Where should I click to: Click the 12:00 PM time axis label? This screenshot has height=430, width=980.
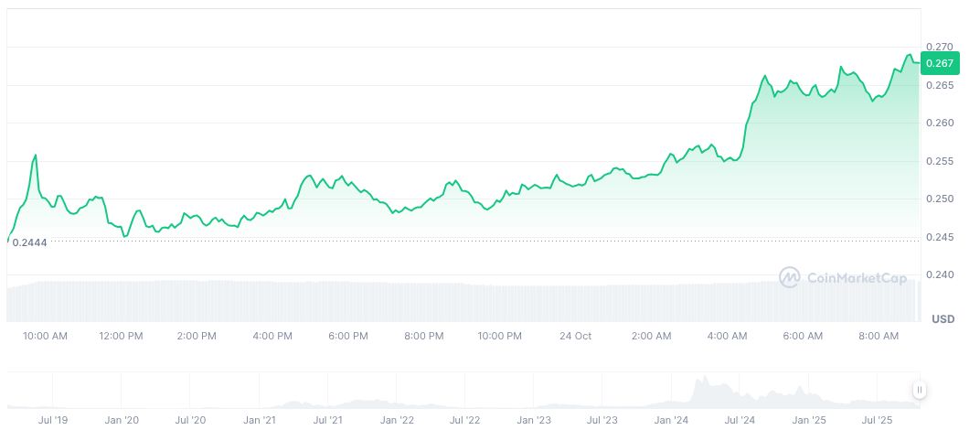[121, 336]
